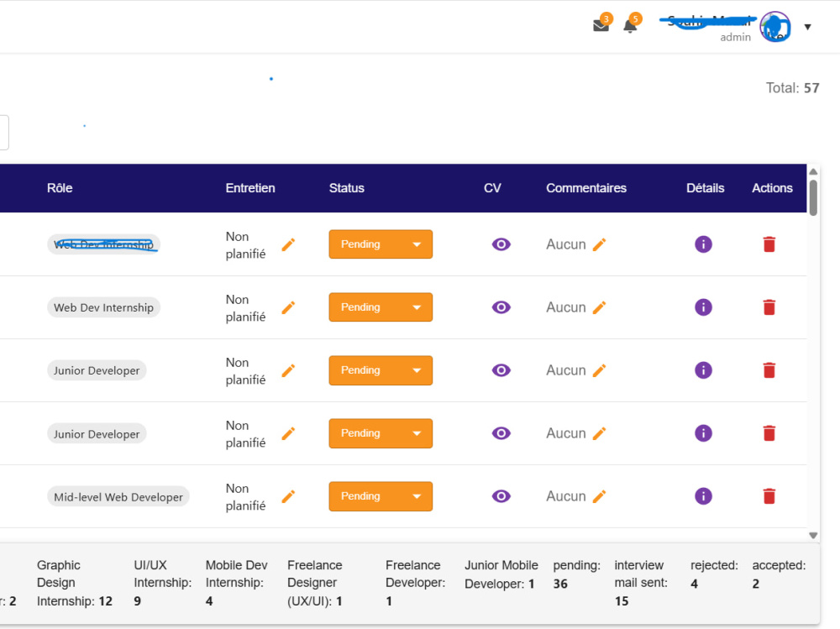This screenshot has height=629, width=840.
Task: Delete the second Junior Developer row
Action: pyautogui.click(x=769, y=432)
